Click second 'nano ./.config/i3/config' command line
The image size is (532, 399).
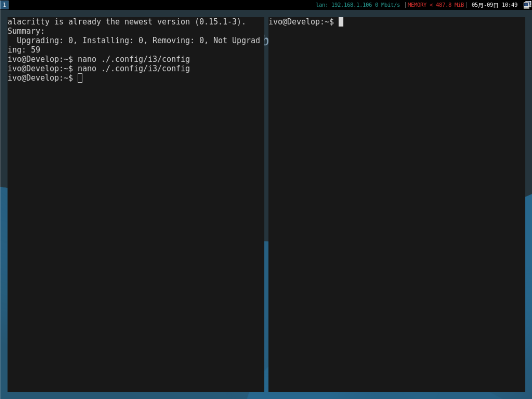point(99,68)
